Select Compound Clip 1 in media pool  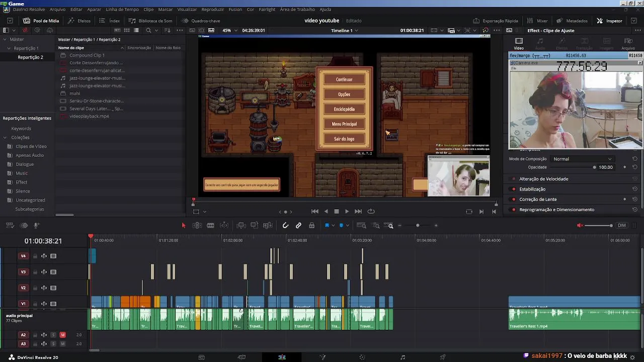[x=87, y=55]
